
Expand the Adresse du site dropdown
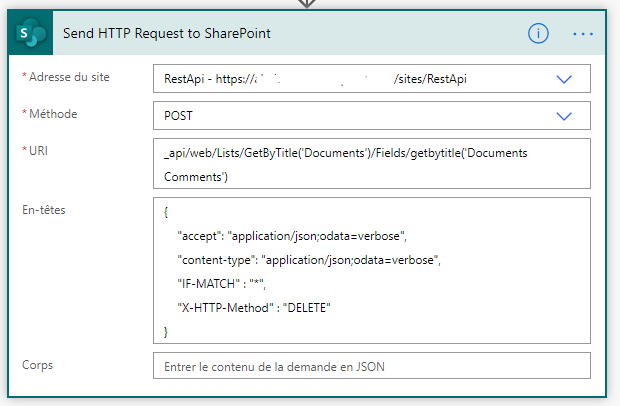(x=564, y=79)
